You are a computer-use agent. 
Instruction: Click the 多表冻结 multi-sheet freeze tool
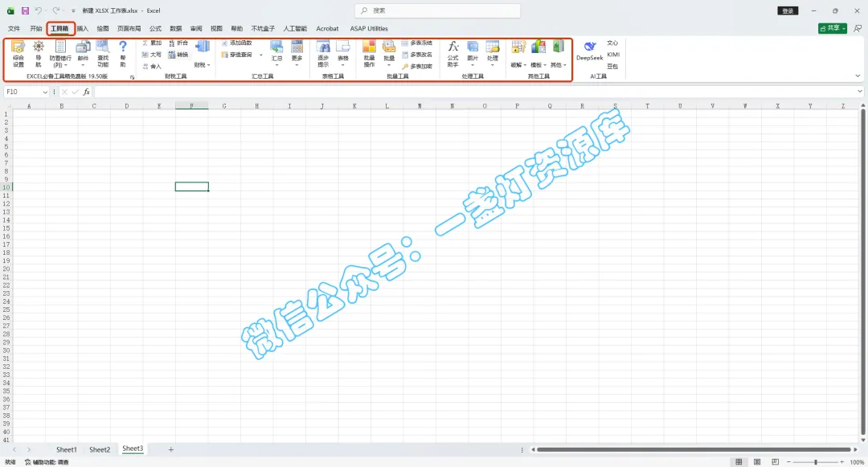tap(417, 43)
